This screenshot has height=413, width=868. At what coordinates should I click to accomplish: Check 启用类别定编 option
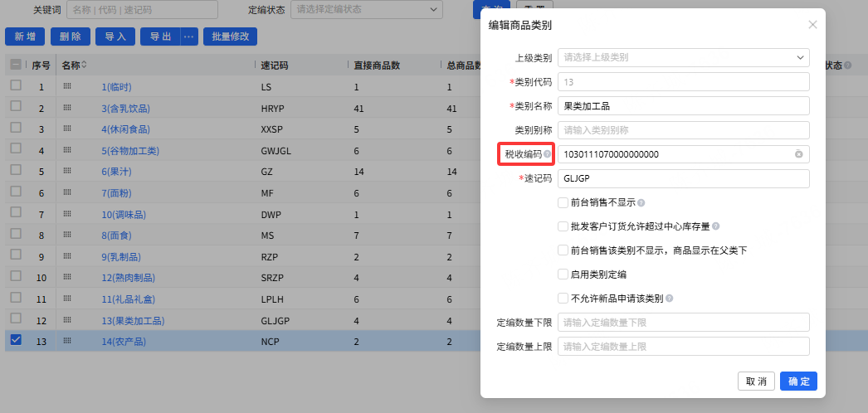pos(563,275)
